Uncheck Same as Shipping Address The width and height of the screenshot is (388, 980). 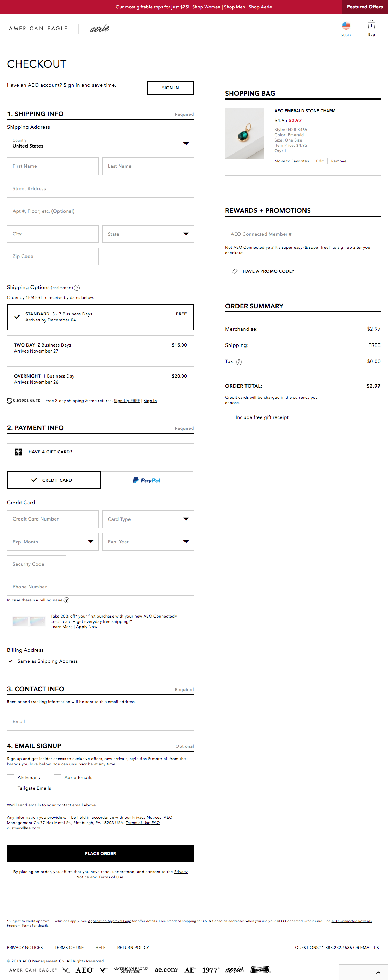pyautogui.click(x=11, y=661)
